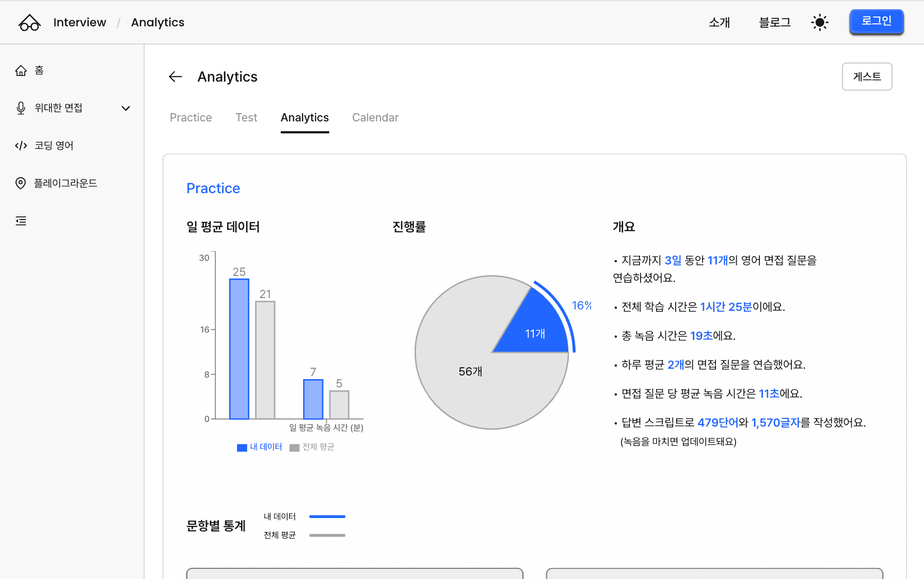
Task: Open the Calendar tab
Action: pos(375,118)
